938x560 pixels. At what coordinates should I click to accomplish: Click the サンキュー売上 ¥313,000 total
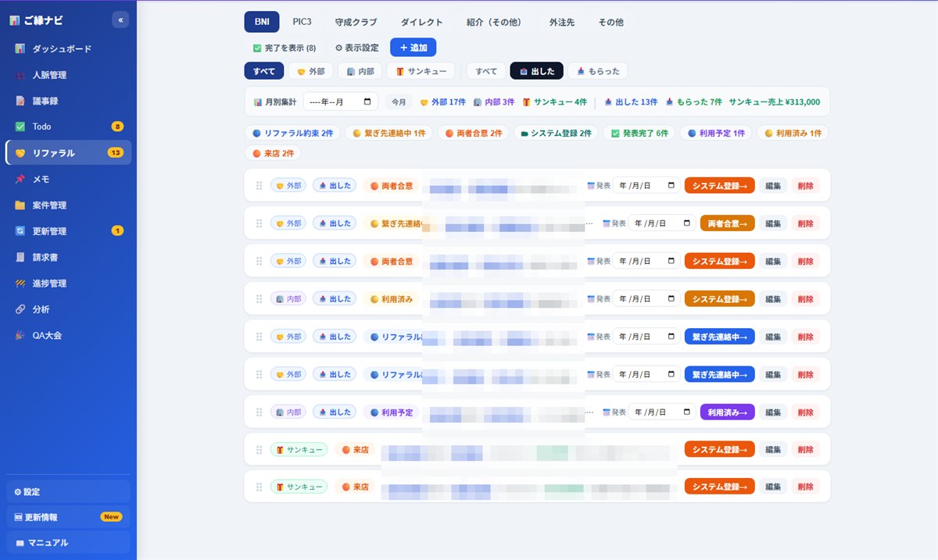[x=775, y=102]
